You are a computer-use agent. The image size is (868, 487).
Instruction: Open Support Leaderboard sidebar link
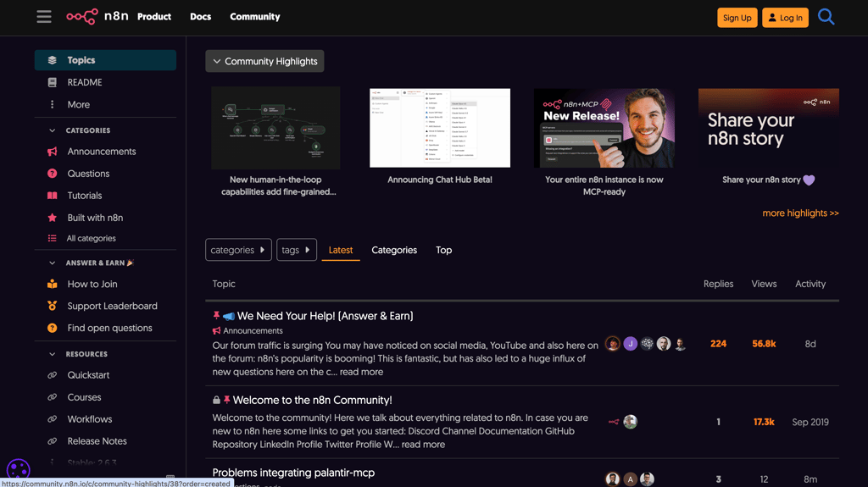(113, 306)
